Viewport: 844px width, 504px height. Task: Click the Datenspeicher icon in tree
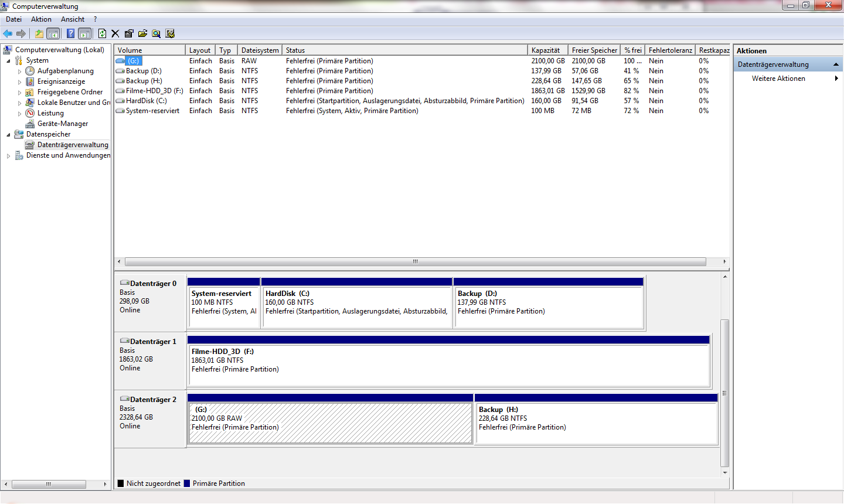coord(19,134)
